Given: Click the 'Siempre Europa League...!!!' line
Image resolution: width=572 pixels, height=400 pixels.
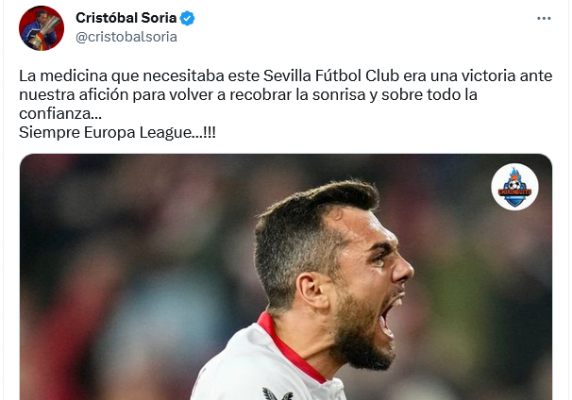Looking at the screenshot, I should click(x=117, y=132).
